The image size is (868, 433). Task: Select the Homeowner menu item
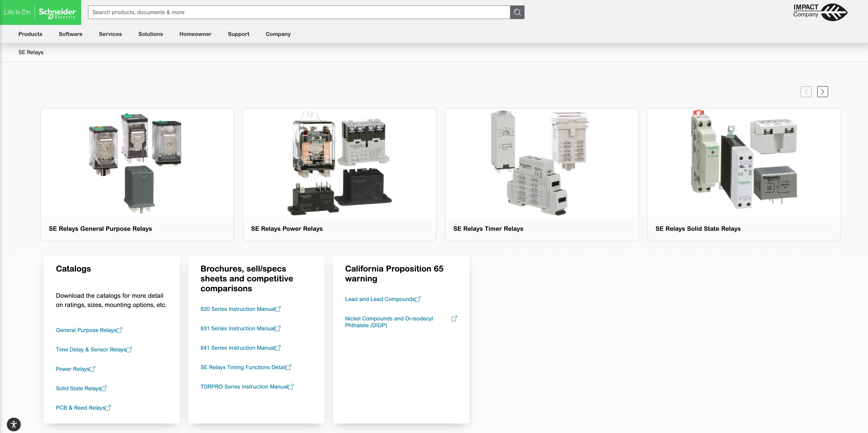tap(195, 34)
